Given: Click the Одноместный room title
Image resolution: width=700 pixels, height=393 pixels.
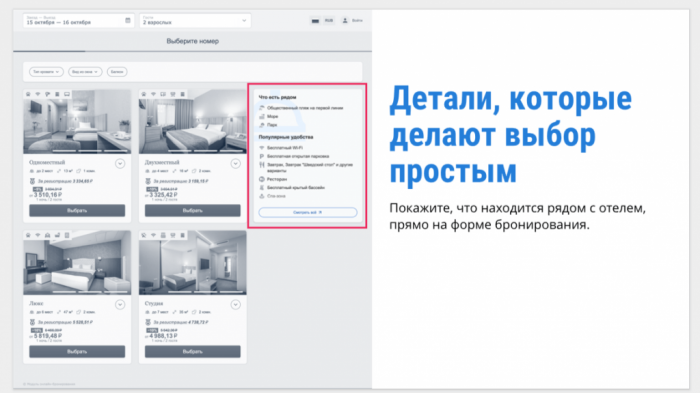Looking at the screenshot, I should 47,162.
